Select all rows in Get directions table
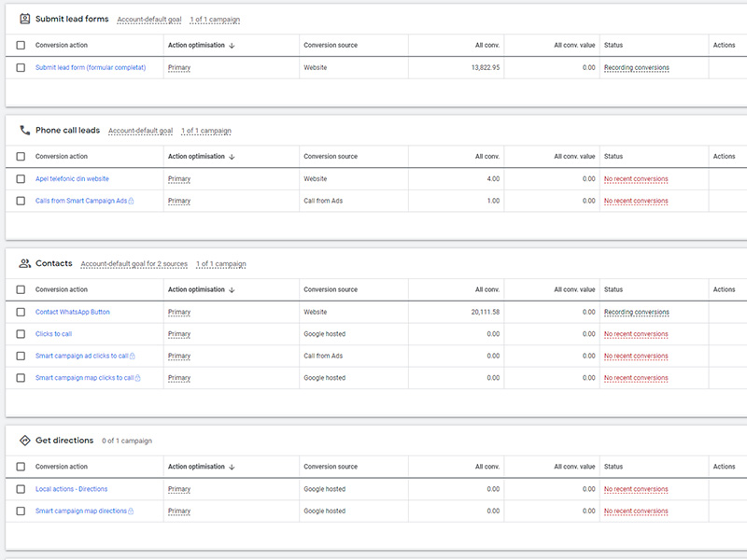The image size is (747, 560). pyautogui.click(x=21, y=467)
